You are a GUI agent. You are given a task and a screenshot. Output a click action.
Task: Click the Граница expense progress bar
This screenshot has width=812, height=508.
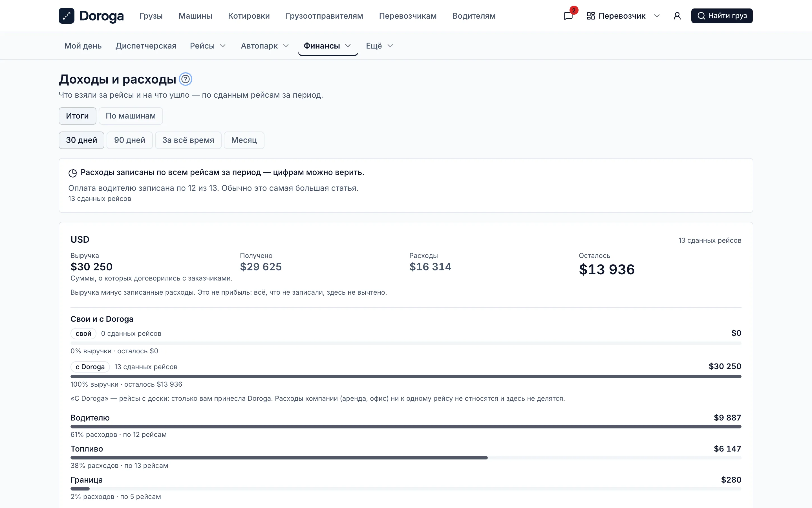tap(406, 489)
